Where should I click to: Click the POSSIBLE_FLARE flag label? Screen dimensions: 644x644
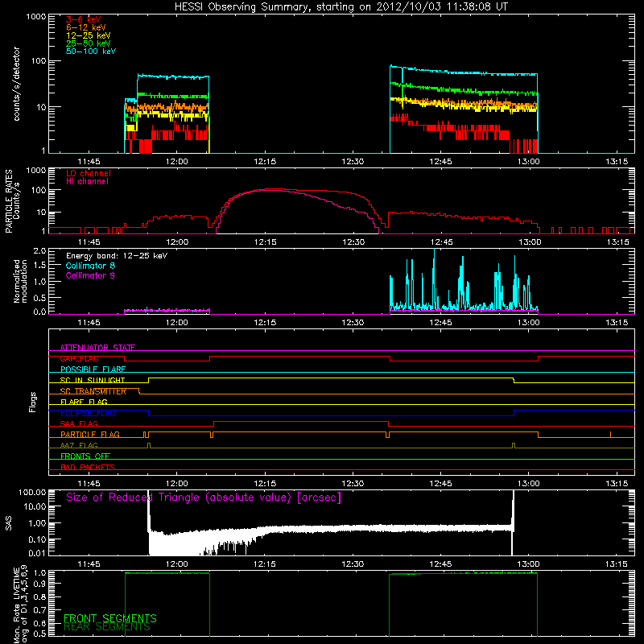93,369
